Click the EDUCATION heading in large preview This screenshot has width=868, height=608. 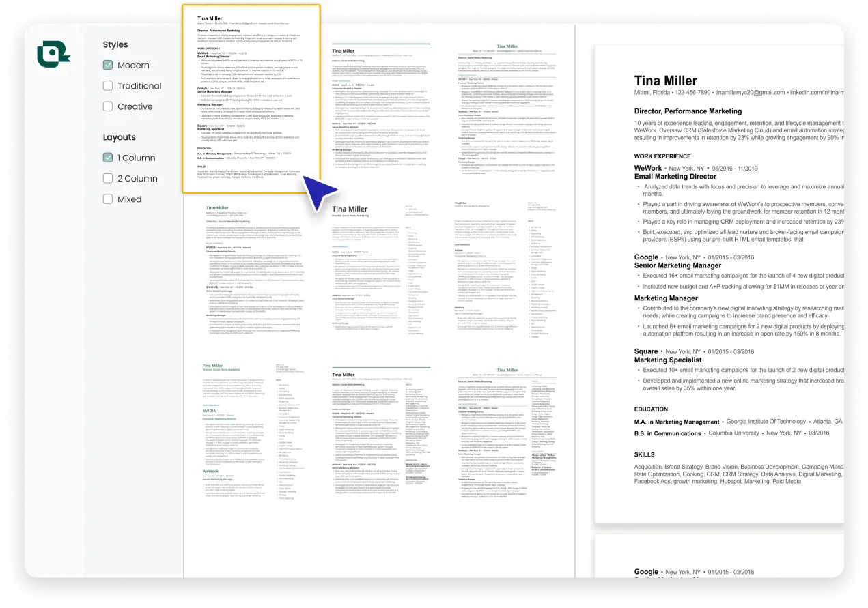[x=651, y=409]
